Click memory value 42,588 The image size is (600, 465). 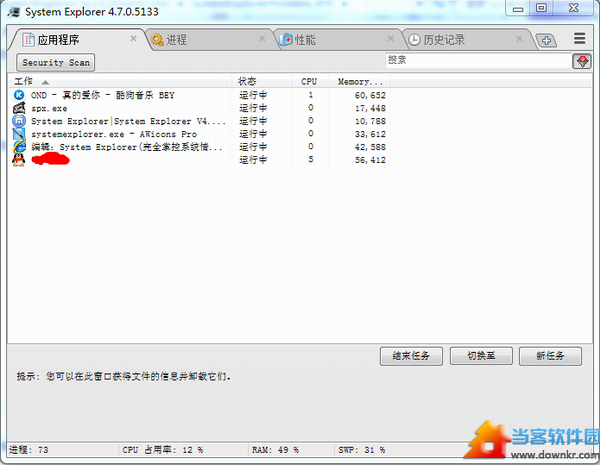[x=370, y=147]
